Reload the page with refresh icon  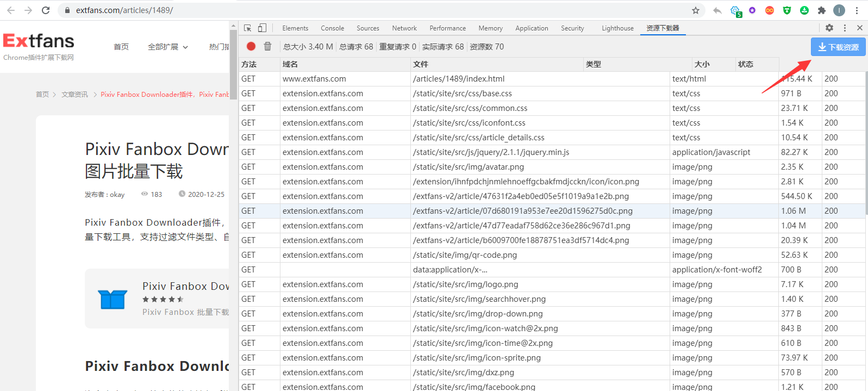pyautogui.click(x=46, y=10)
